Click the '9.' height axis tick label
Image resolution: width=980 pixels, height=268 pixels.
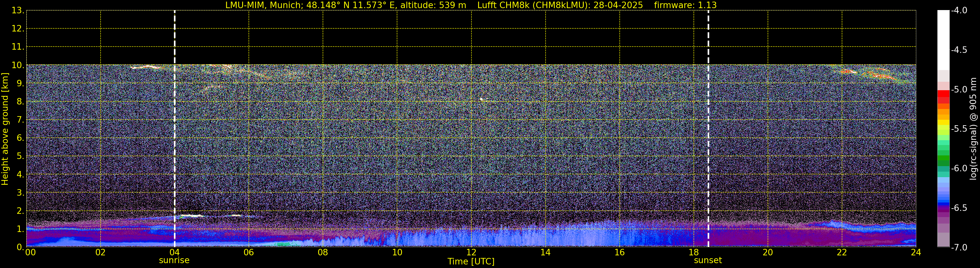click(x=20, y=83)
